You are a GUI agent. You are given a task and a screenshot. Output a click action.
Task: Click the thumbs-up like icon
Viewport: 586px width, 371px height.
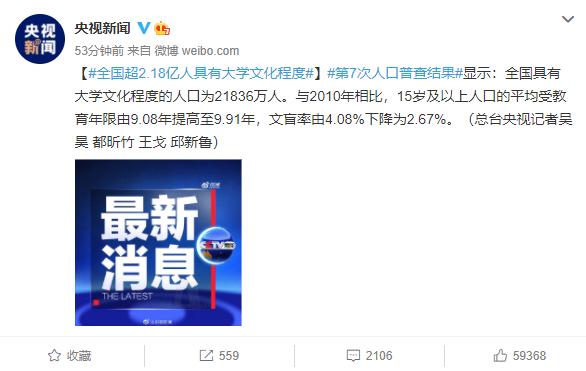click(x=500, y=355)
